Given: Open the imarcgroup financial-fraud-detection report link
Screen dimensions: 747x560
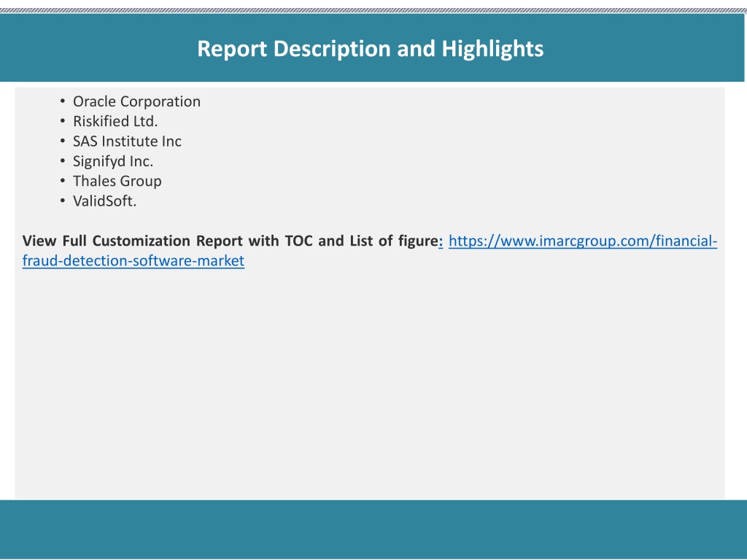Looking at the screenshot, I should (x=582, y=241).
